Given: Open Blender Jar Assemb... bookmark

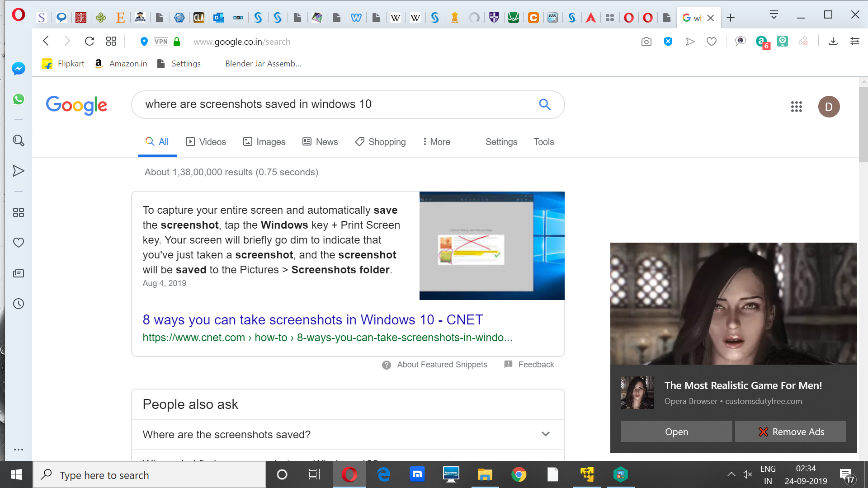Looking at the screenshot, I should [263, 64].
